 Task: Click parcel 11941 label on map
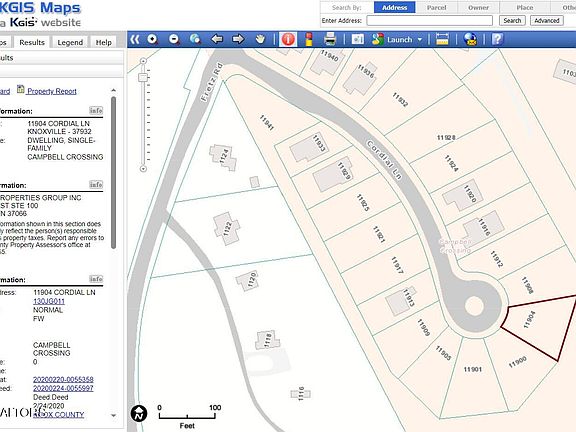pyautogui.click(x=267, y=123)
